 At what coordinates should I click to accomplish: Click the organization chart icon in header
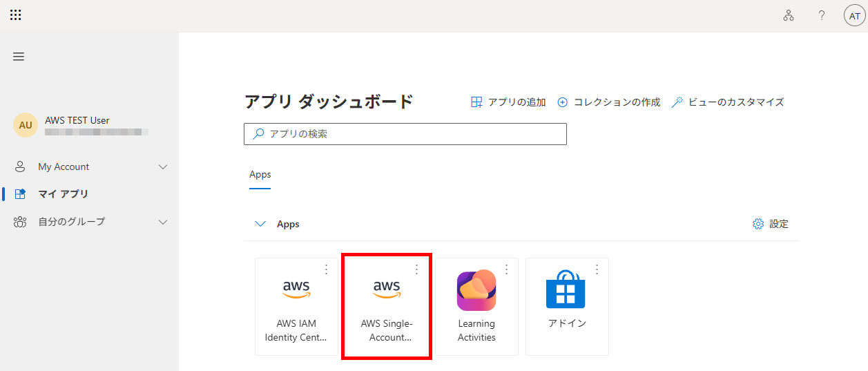(789, 15)
